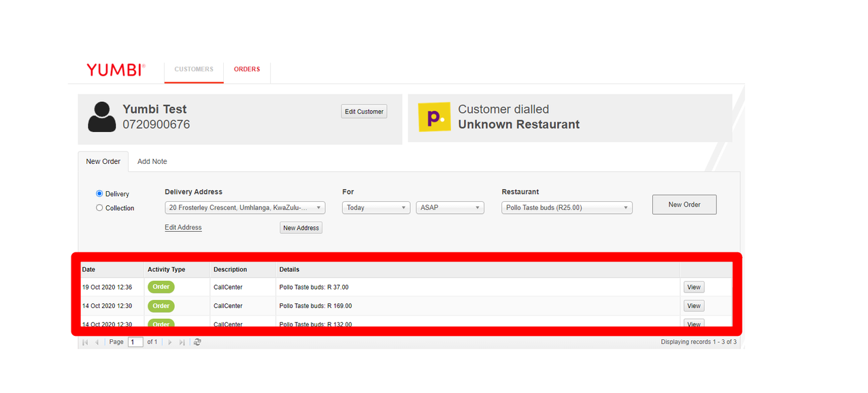Switch to the New Order tab
The width and height of the screenshot is (868, 393).
(103, 161)
